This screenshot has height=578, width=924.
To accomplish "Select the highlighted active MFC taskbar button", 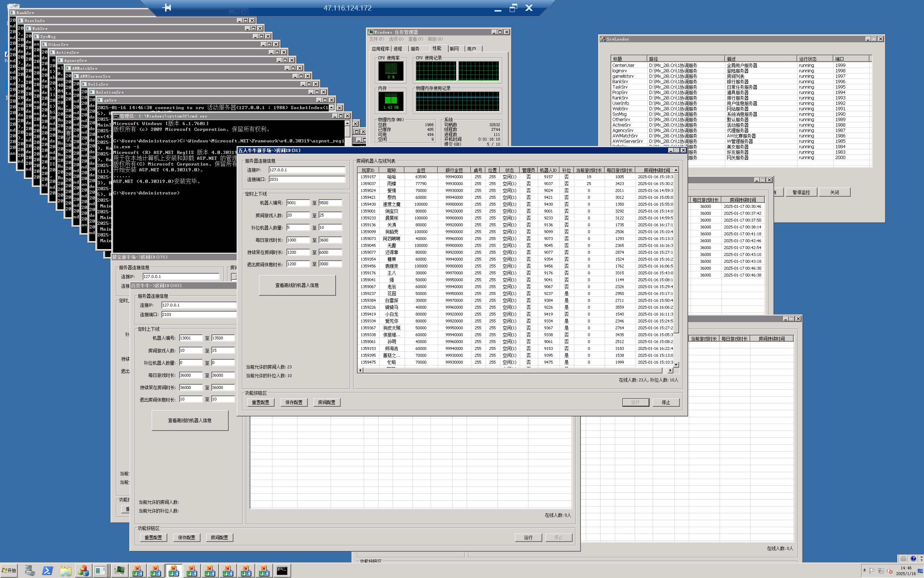I will coord(174,571).
